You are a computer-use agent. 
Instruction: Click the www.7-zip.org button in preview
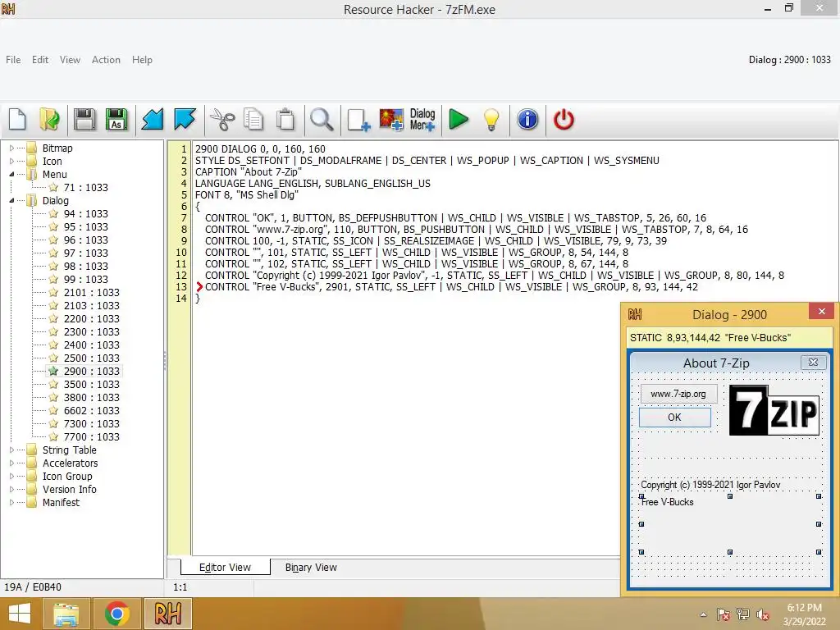(x=678, y=394)
